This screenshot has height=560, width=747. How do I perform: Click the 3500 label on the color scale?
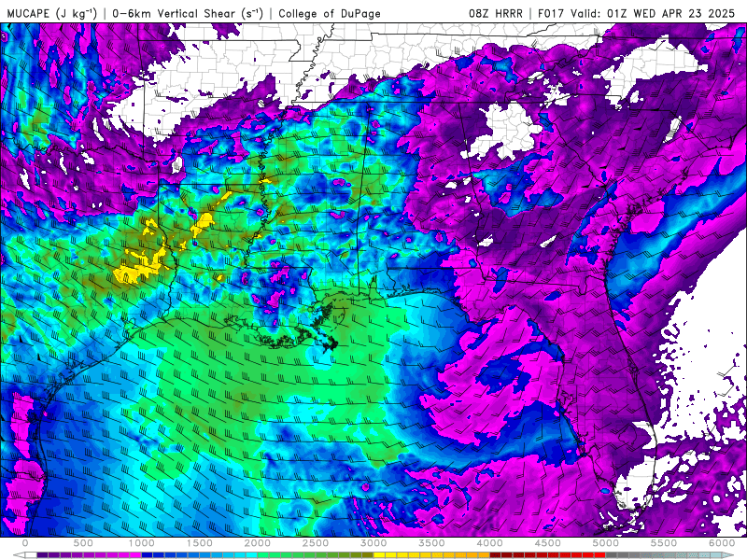[x=431, y=543]
